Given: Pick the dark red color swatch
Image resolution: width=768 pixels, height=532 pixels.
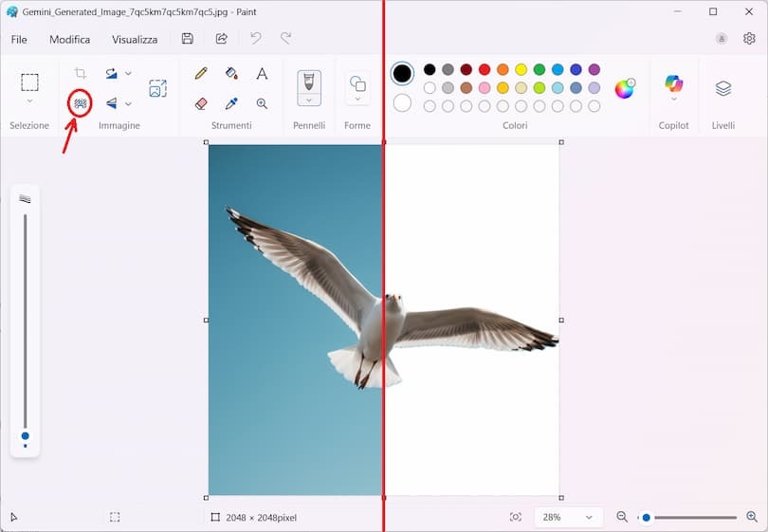Looking at the screenshot, I should coord(466,69).
